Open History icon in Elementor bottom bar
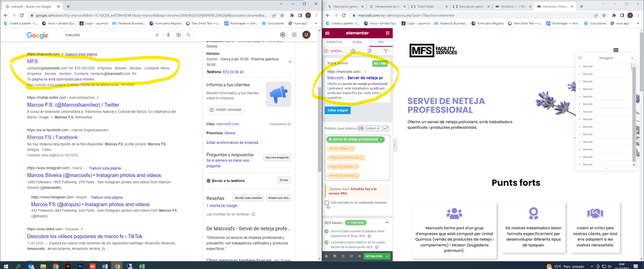Viewport: 644px width, 269px height. pyautogui.click(x=343, y=256)
